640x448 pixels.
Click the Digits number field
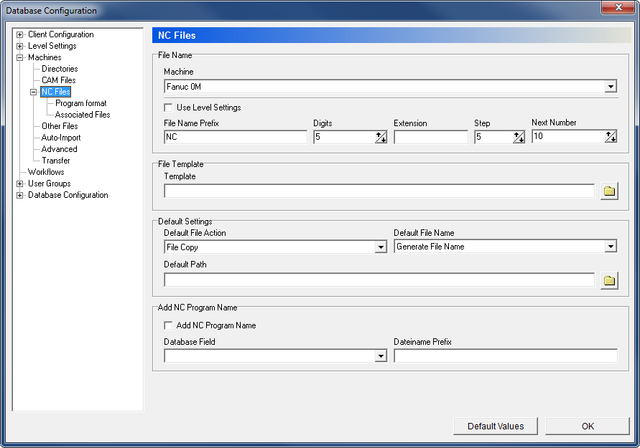pos(344,137)
